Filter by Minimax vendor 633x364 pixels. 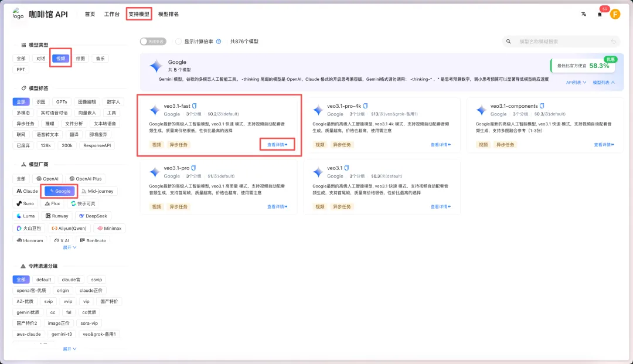click(x=110, y=229)
